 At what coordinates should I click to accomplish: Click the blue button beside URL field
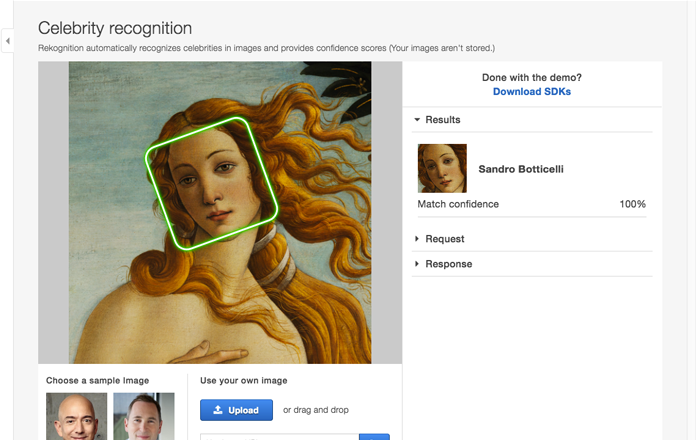pos(374,437)
